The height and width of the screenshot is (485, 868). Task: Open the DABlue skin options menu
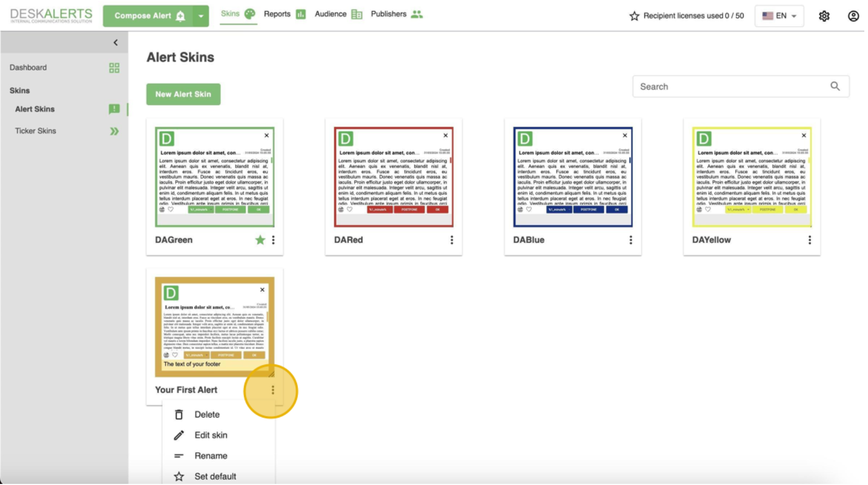pyautogui.click(x=630, y=240)
